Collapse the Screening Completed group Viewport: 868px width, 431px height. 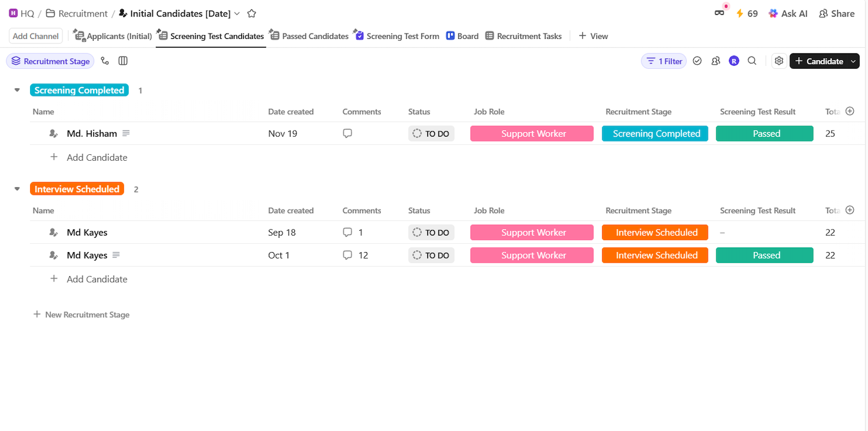click(17, 90)
